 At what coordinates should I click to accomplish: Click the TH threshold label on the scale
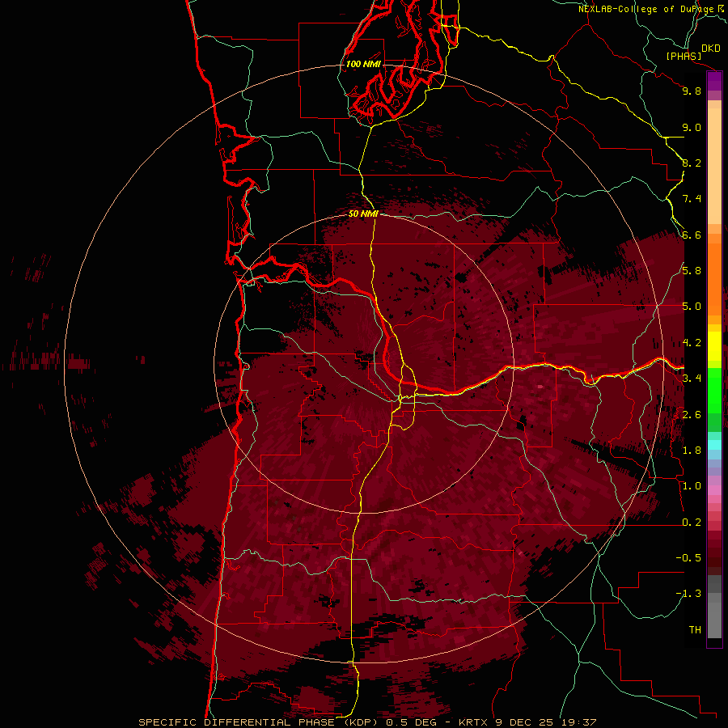tap(695, 629)
